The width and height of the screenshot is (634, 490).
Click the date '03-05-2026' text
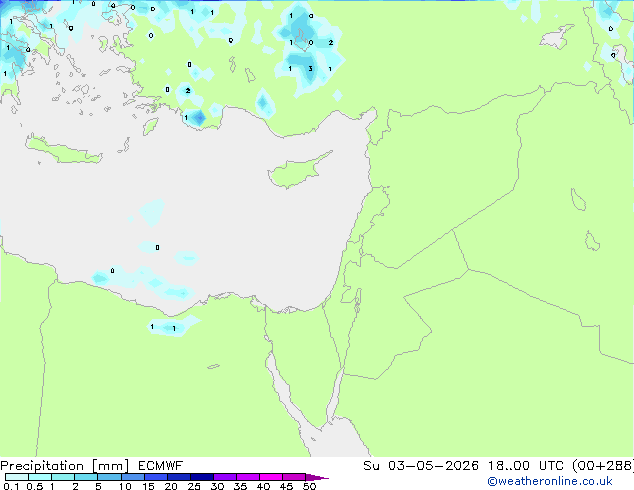click(x=433, y=466)
